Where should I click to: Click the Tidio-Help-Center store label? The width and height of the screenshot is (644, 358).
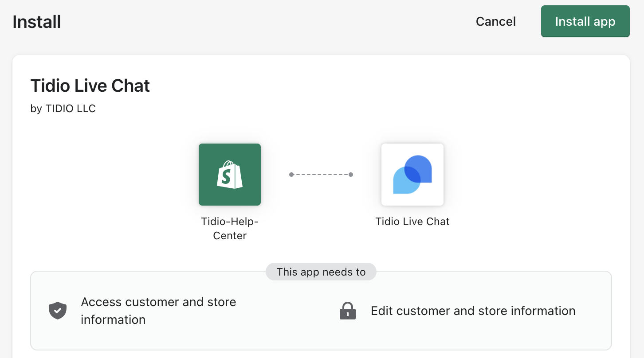(x=230, y=228)
